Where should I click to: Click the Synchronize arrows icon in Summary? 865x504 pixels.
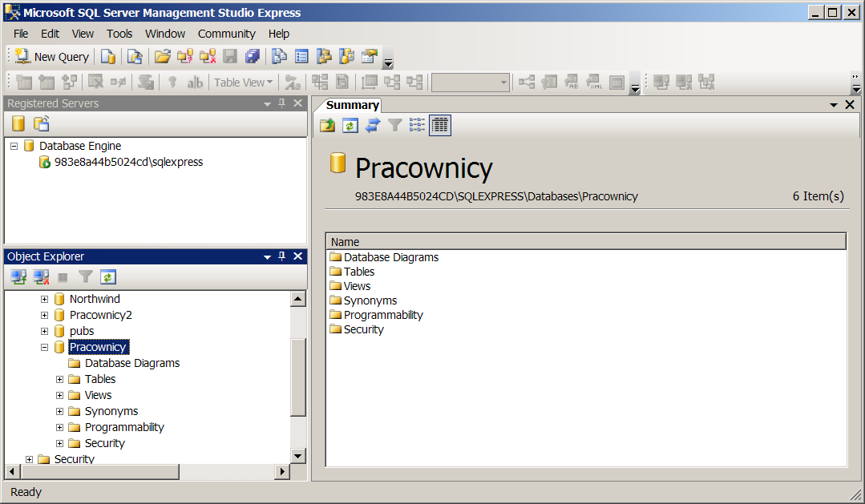pos(372,125)
